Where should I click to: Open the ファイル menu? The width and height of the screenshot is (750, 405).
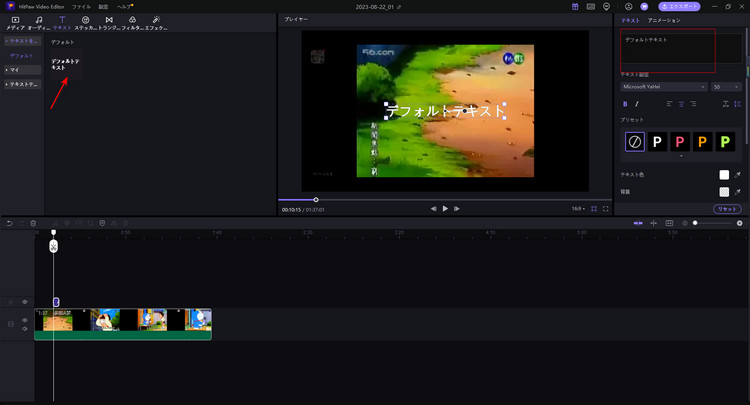[80, 6]
